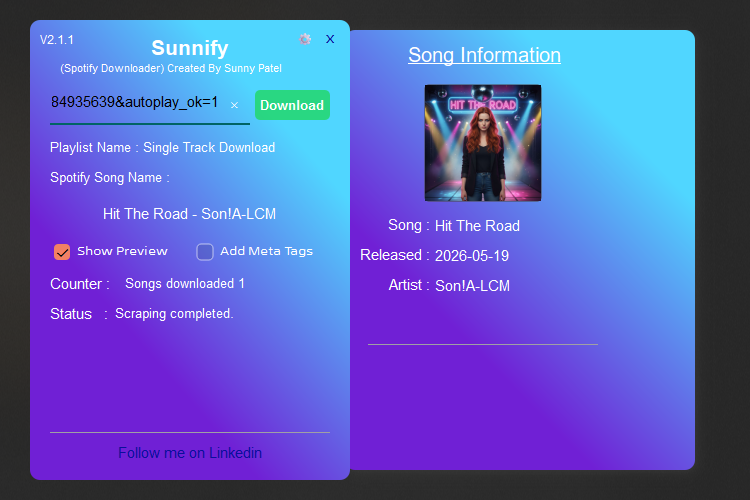Select the V2.1.1 version label
The height and width of the screenshot is (500, 750).
57,40
